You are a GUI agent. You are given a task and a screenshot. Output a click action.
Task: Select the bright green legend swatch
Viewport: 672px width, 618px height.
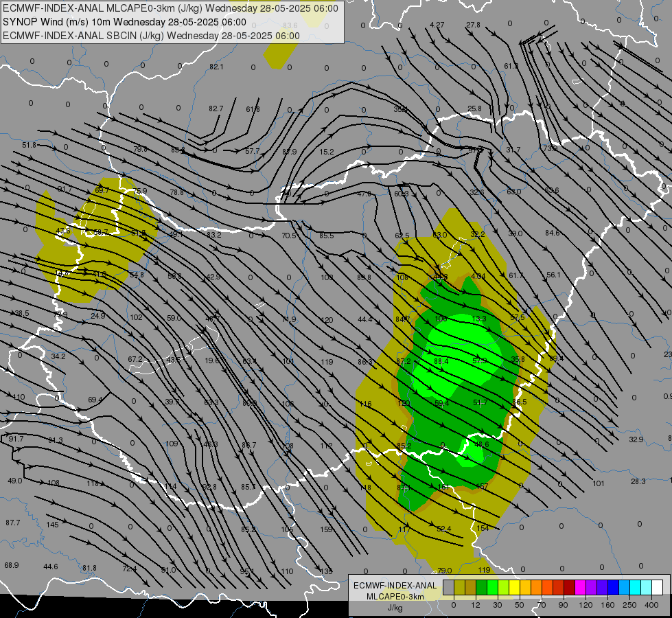[x=492, y=587]
